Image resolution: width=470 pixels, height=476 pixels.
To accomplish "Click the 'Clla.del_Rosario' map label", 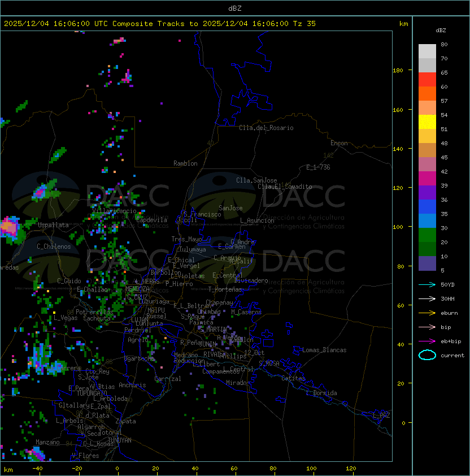I will pos(266,128).
